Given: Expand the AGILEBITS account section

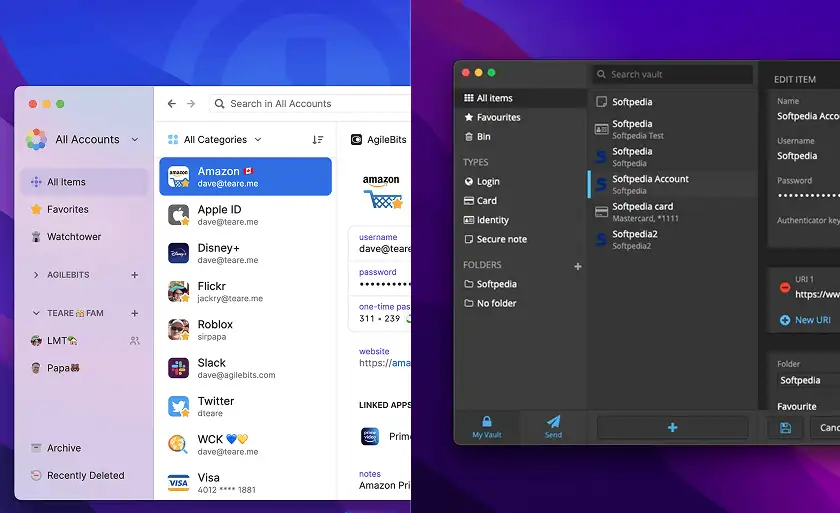Looking at the screenshot, I should (37, 275).
